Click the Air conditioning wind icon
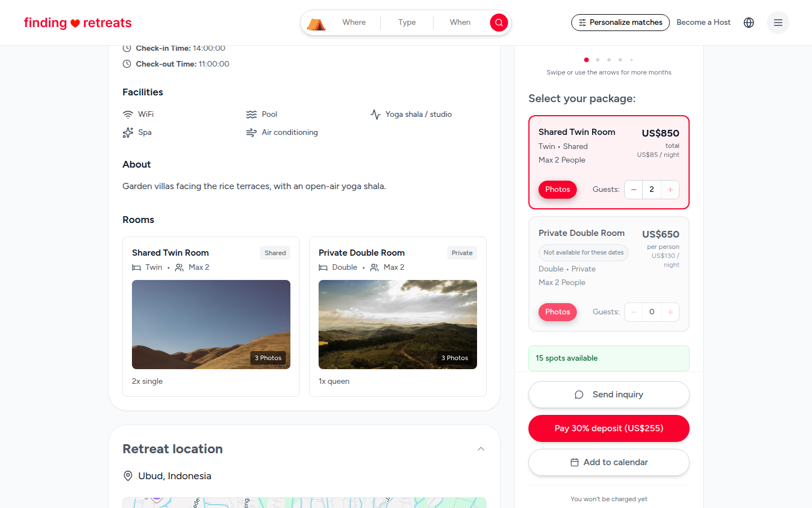Viewport: 812px width, 508px height. pos(251,133)
